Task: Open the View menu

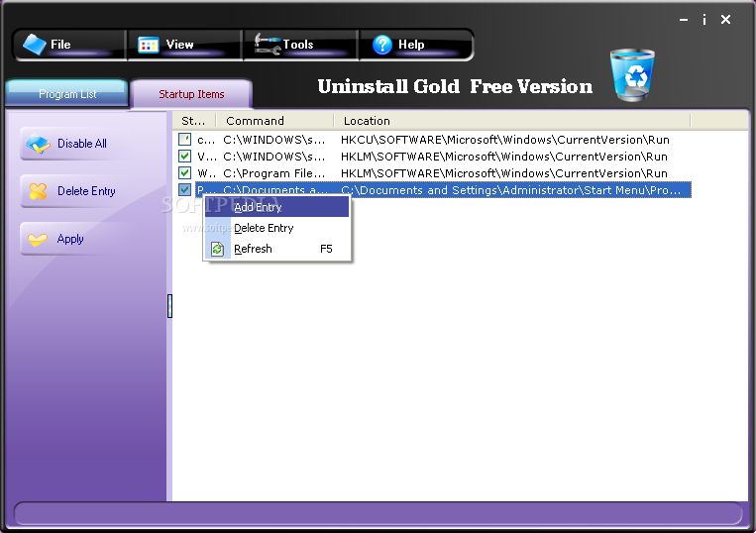Action: [184, 45]
